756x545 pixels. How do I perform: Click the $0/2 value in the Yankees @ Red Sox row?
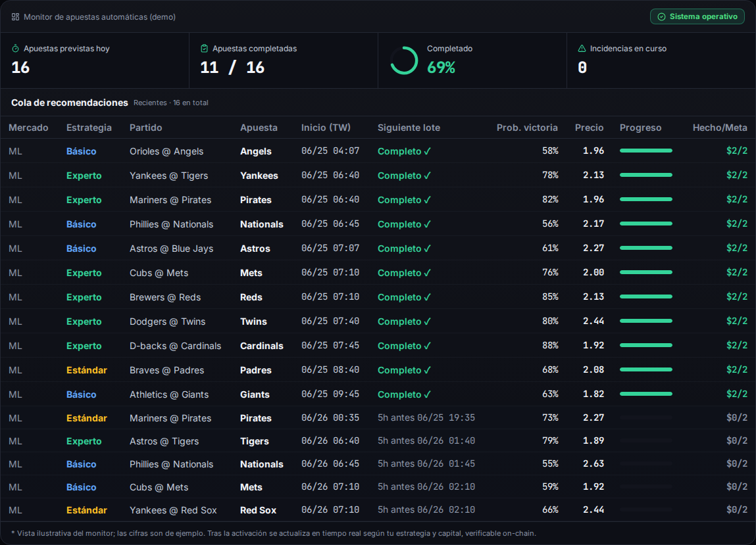[x=737, y=509]
